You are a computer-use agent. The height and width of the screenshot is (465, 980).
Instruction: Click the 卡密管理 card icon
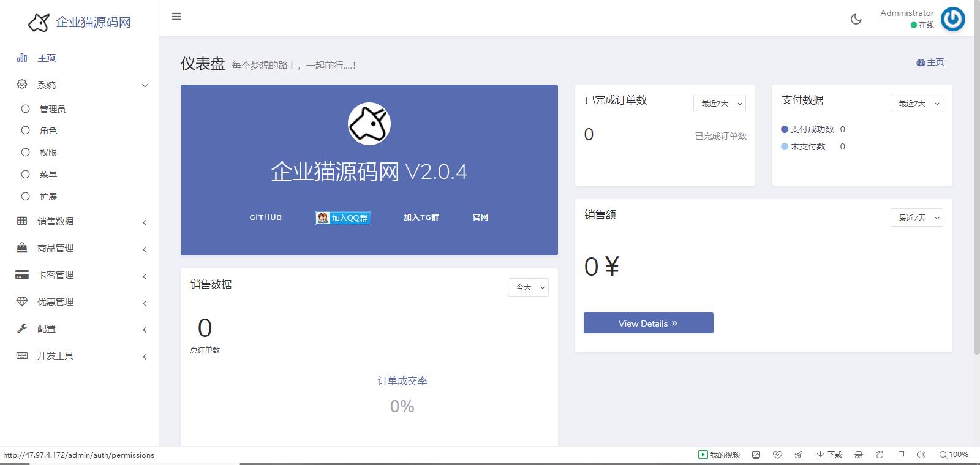pyautogui.click(x=22, y=274)
